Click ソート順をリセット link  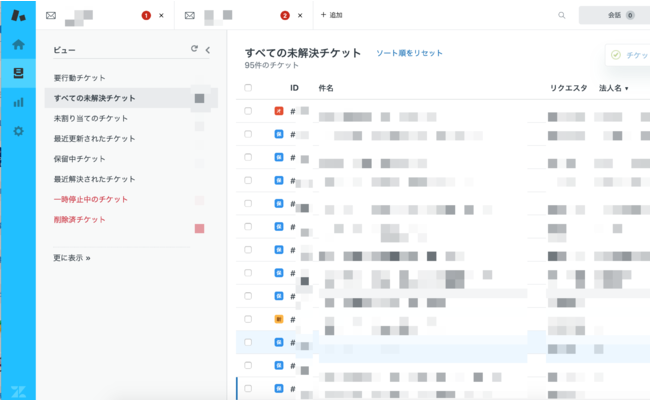409,52
